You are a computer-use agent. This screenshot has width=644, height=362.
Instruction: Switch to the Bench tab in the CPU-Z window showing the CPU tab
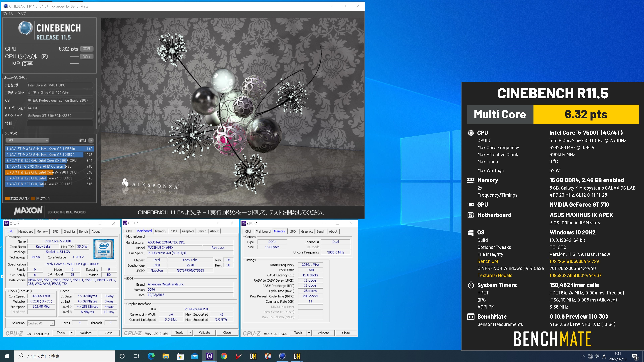pyautogui.click(x=83, y=231)
